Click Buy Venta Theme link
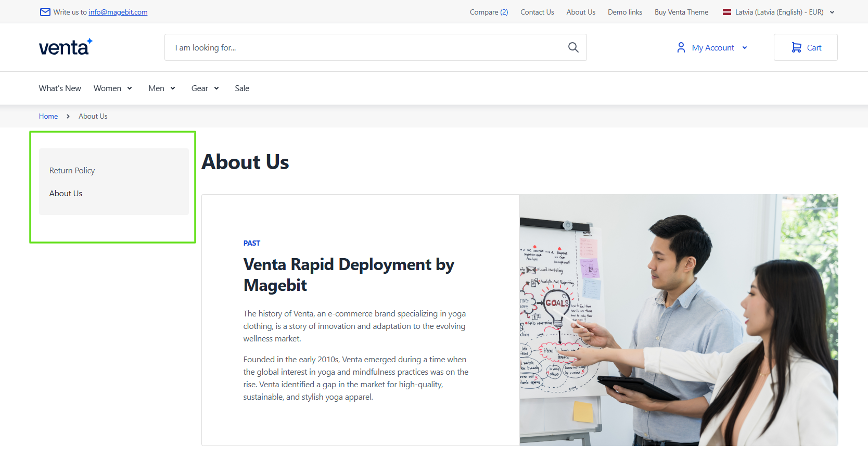Viewport: 868px width, 458px height. point(681,12)
